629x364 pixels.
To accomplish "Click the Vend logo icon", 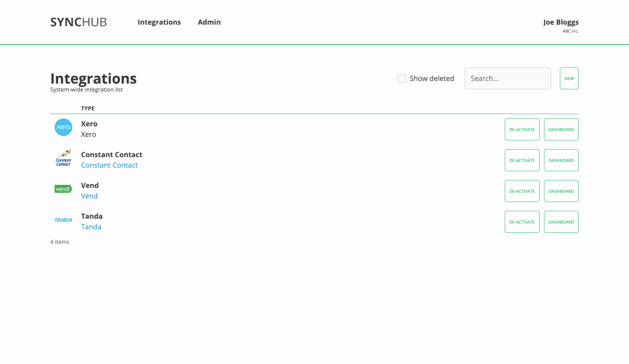I will (63, 189).
